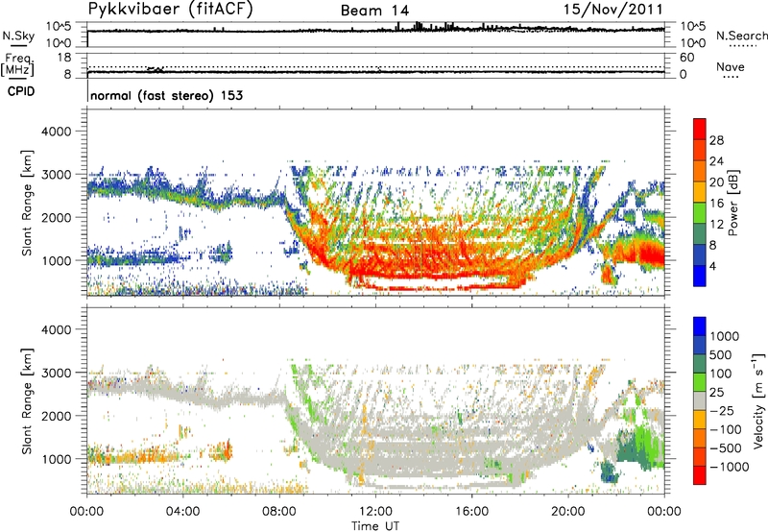This screenshot has height=532, width=768.
Task: Click '16:00' time axis tick label
Action: click(x=471, y=512)
